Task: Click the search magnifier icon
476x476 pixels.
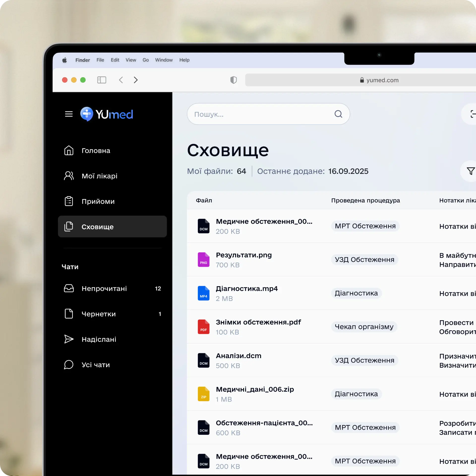Action: [338, 114]
